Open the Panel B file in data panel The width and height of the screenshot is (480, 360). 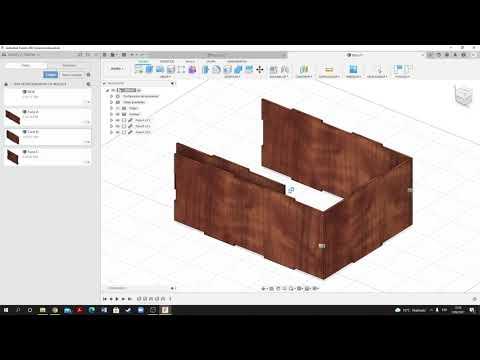pyautogui.click(x=47, y=137)
